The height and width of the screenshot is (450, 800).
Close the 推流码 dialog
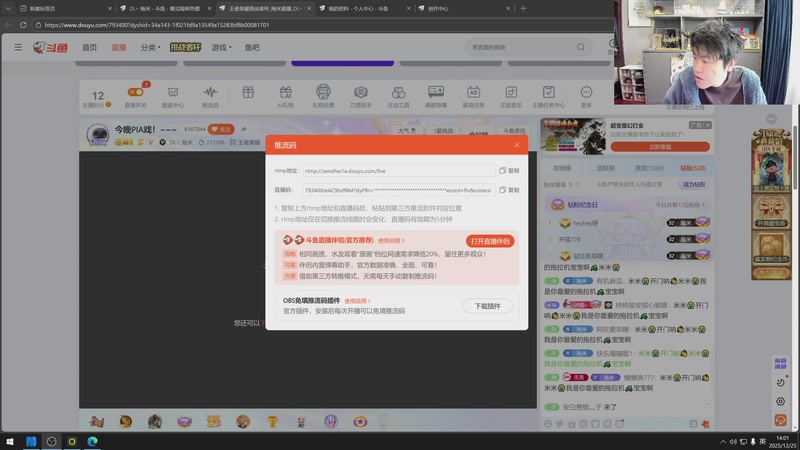(x=517, y=145)
